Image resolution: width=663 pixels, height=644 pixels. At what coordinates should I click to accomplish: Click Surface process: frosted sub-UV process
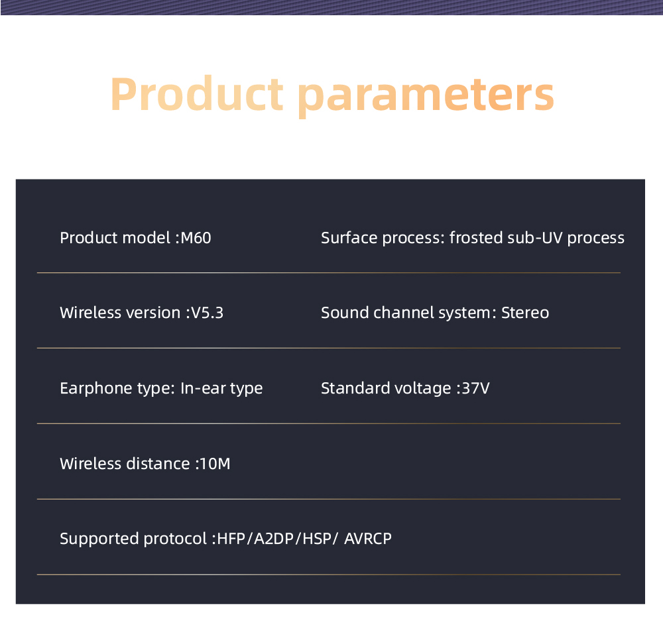coord(472,238)
